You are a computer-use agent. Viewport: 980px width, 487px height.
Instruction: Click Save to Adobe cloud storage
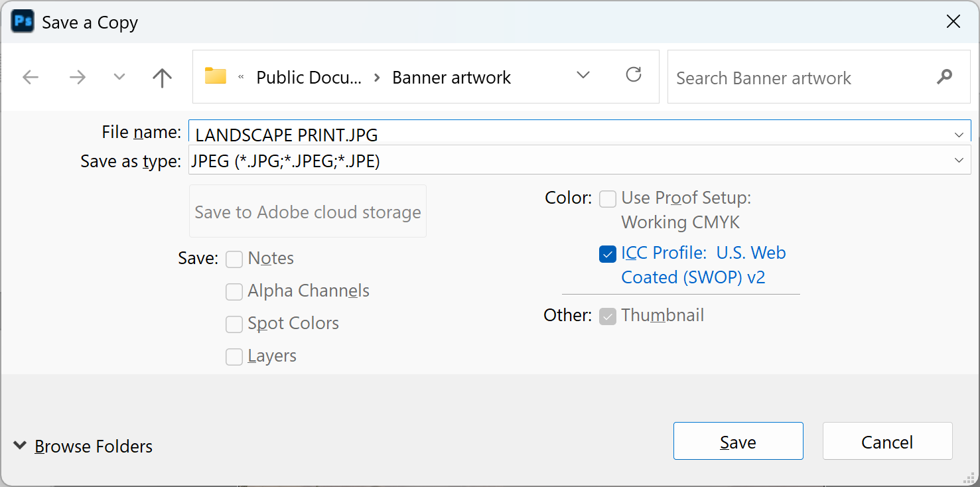point(308,212)
